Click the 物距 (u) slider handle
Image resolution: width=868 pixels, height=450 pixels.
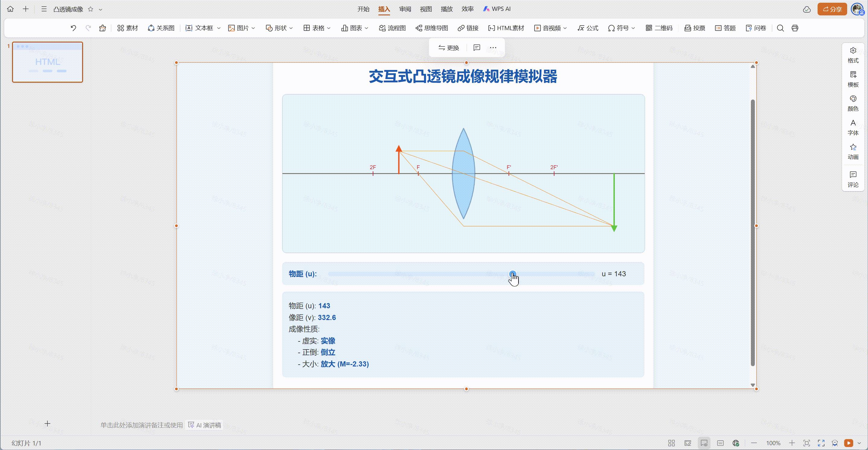(x=512, y=274)
